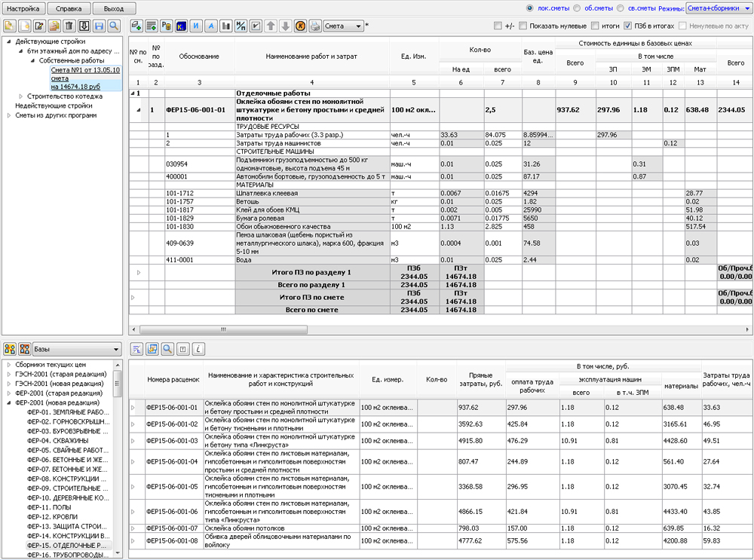754x560 pixels.
Task: Click the trash can delete icon
Action: tap(69, 26)
